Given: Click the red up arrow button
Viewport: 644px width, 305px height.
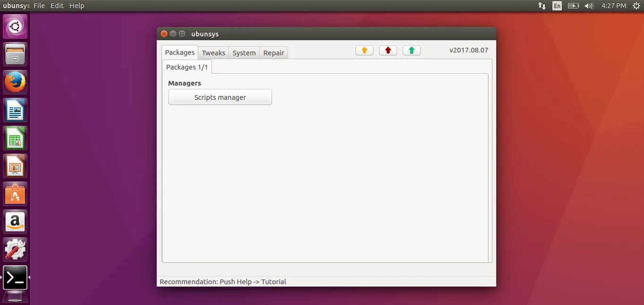Looking at the screenshot, I should pyautogui.click(x=388, y=51).
